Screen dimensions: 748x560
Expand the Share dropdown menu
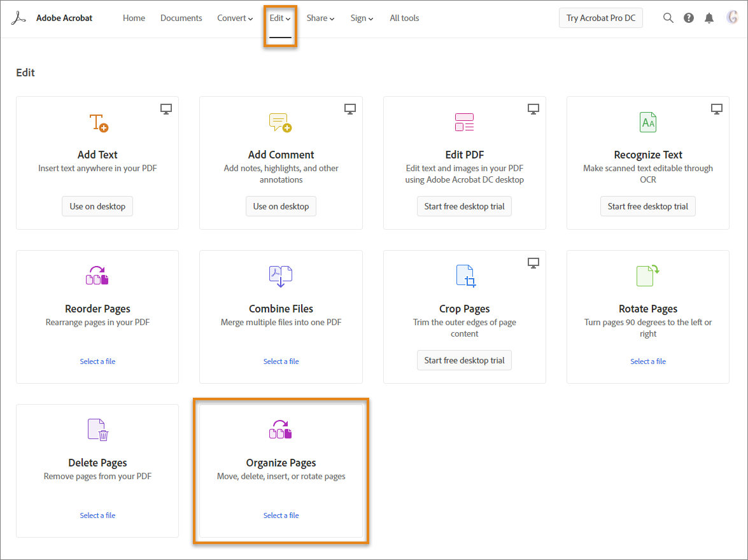pyautogui.click(x=320, y=18)
